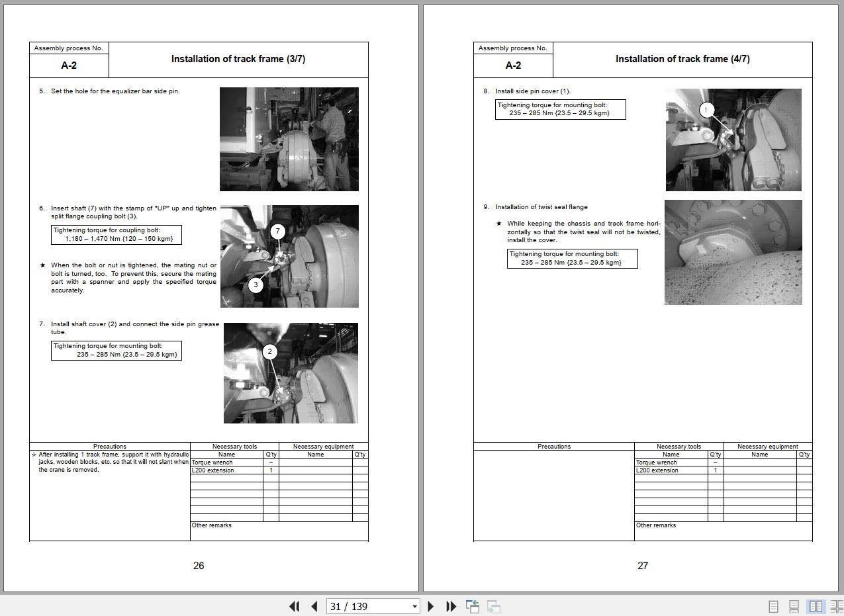
Task: Open the page number dropdown arrow
Action: point(415,607)
